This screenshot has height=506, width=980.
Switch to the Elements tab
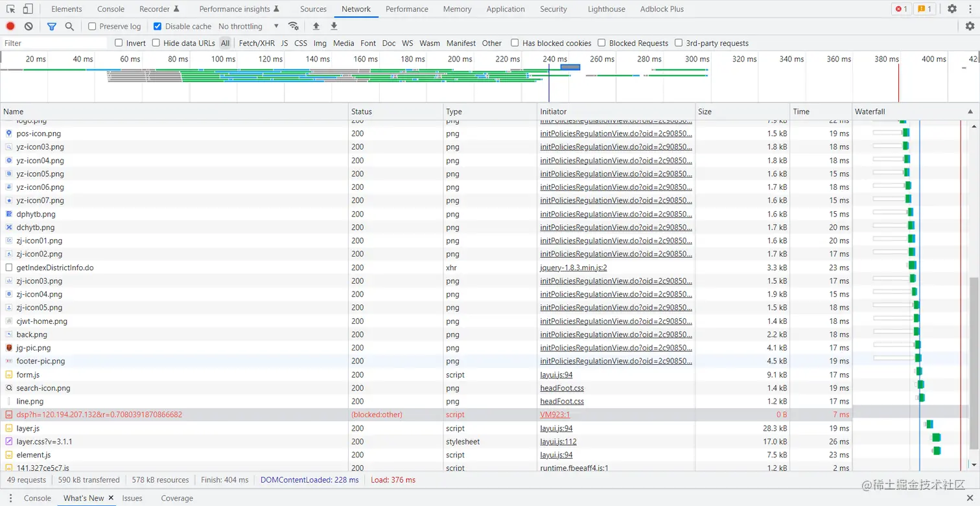(67, 9)
